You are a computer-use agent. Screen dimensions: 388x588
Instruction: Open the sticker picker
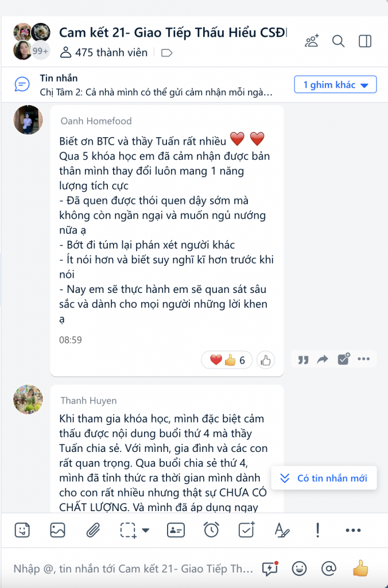22,530
